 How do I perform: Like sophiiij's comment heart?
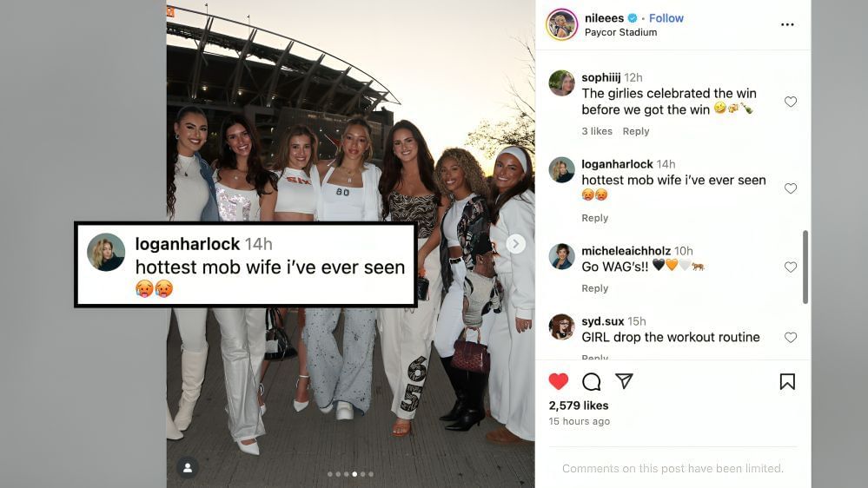click(x=791, y=102)
